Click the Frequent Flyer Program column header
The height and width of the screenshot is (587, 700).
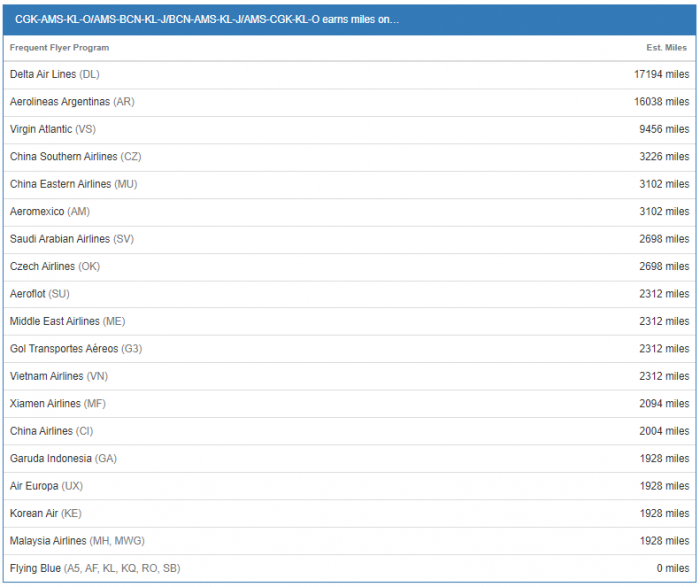(x=59, y=48)
